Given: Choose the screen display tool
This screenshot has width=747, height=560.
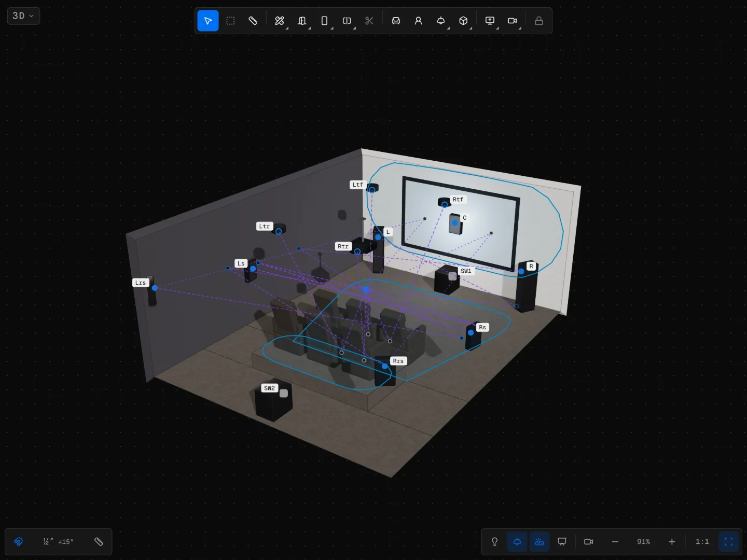Looking at the screenshot, I should click(x=490, y=21).
